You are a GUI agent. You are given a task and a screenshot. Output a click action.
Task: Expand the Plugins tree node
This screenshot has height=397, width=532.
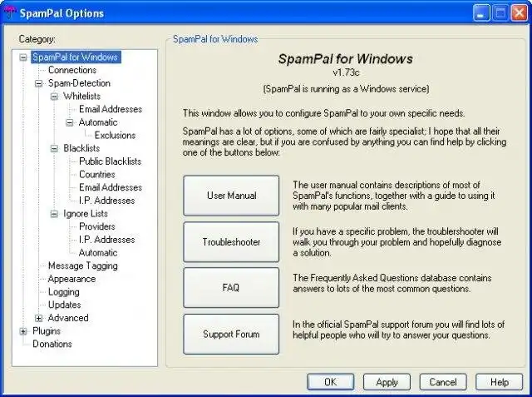click(x=23, y=331)
